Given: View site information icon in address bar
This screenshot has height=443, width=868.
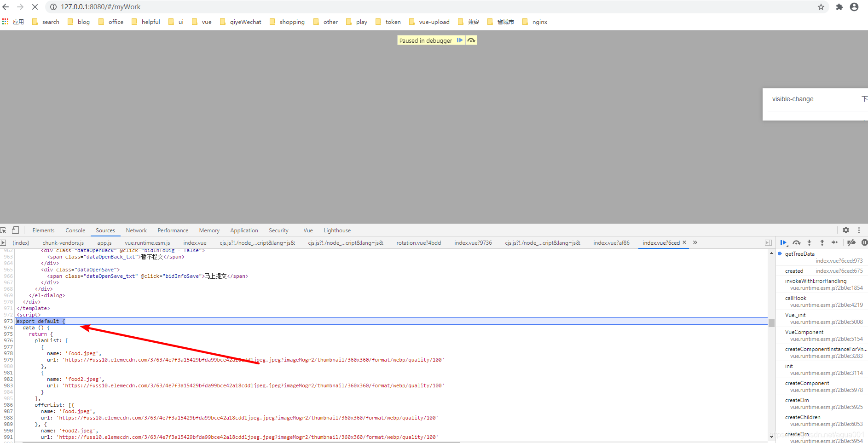Looking at the screenshot, I should (53, 7).
